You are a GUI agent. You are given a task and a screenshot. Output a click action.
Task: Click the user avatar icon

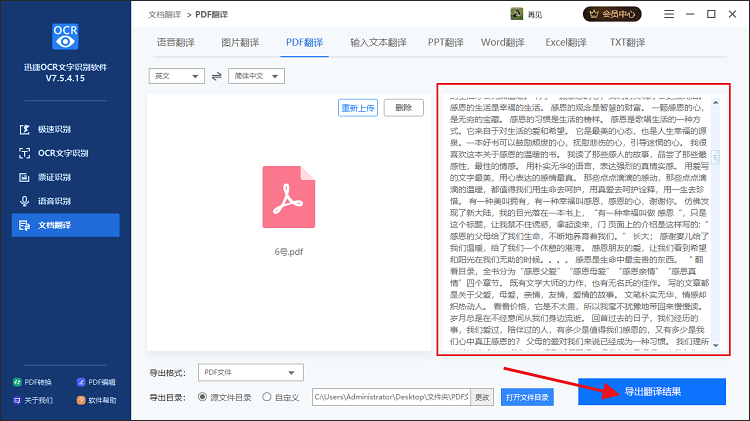[x=517, y=14]
